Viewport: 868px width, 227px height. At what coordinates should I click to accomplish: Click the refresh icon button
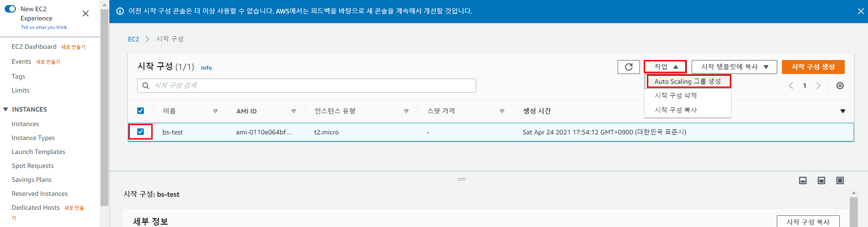pos(628,67)
